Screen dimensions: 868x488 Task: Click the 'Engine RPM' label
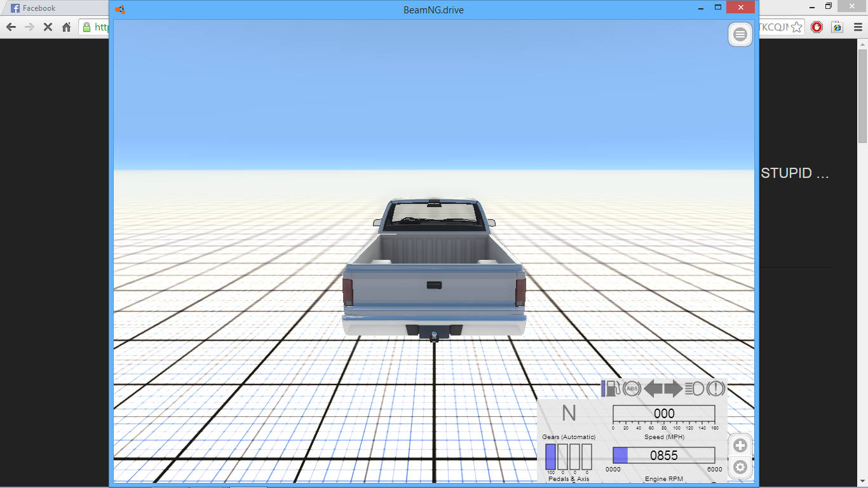click(x=664, y=478)
